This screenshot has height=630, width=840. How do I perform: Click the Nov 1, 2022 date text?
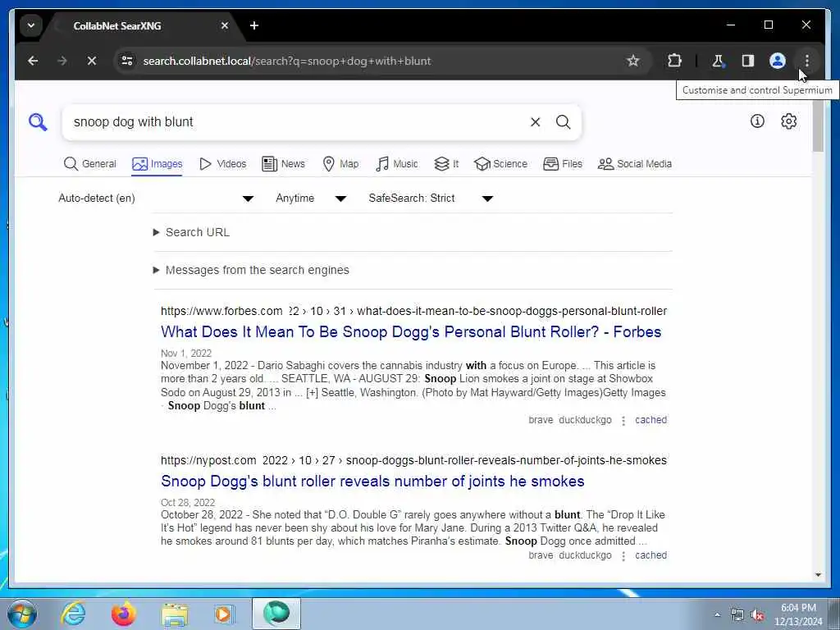[186, 354]
